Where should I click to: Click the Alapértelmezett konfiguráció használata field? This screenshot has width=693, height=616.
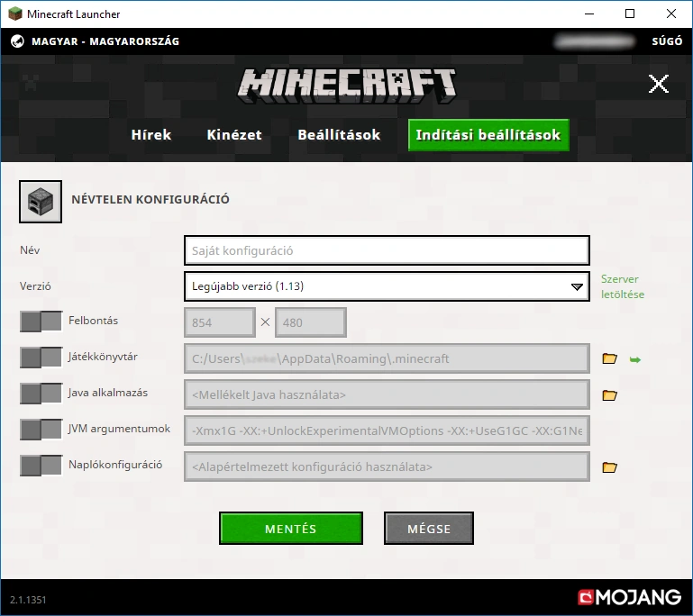pyautogui.click(x=387, y=467)
